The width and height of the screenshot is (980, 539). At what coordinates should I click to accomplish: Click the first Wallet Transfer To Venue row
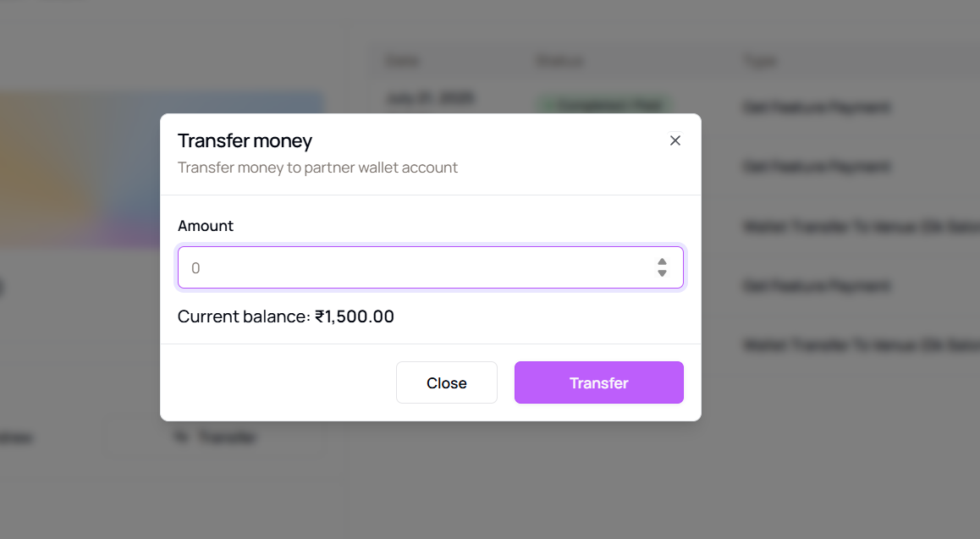coord(862,226)
